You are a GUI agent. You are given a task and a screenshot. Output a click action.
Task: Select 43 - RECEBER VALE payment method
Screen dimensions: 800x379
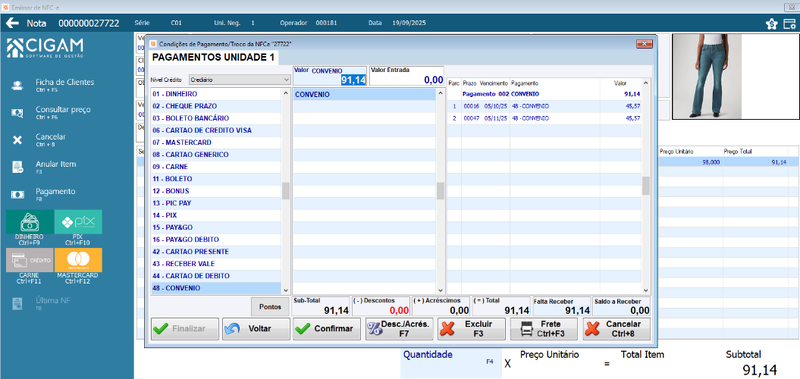click(x=216, y=264)
